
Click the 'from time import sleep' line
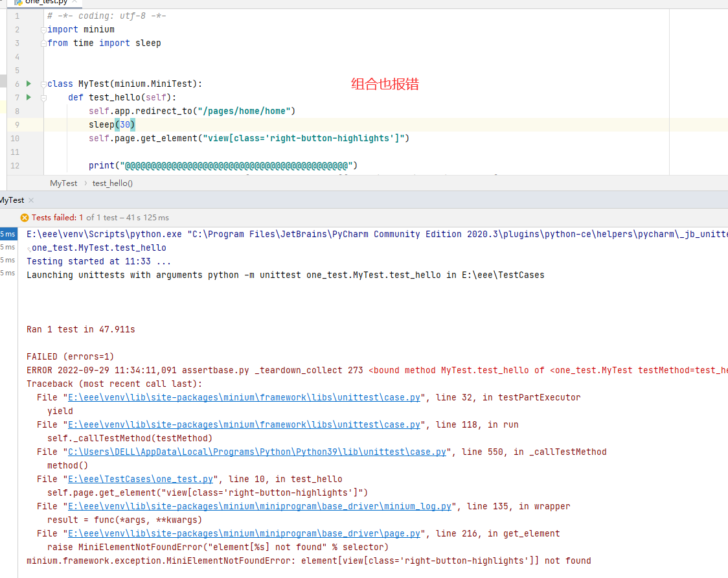tap(104, 43)
